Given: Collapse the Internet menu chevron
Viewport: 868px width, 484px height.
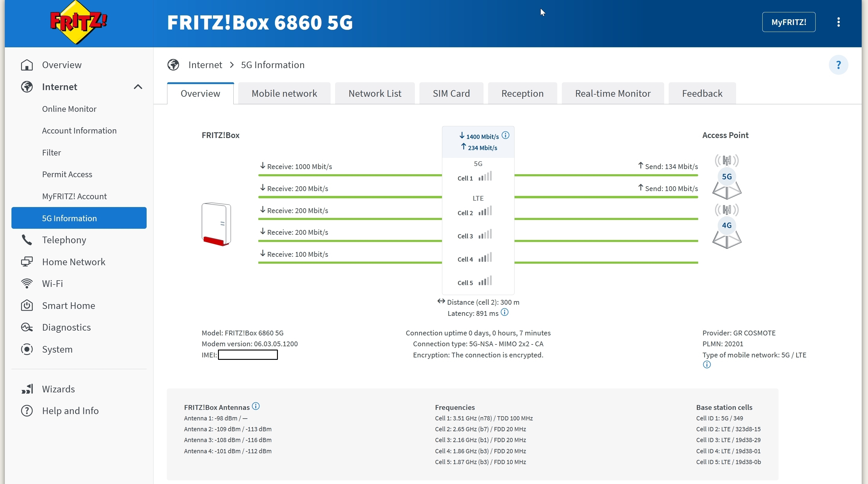Looking at the screenshot, I should coord(138,87).
